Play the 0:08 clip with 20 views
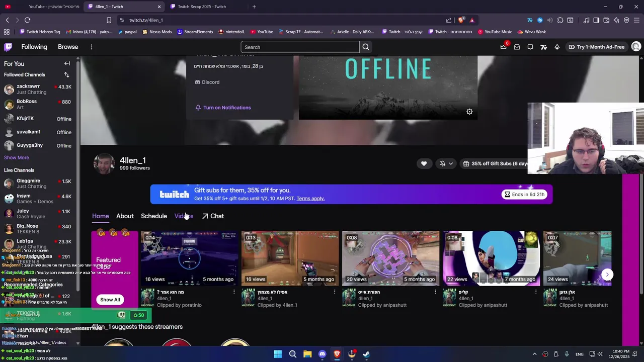 [390, 258]
